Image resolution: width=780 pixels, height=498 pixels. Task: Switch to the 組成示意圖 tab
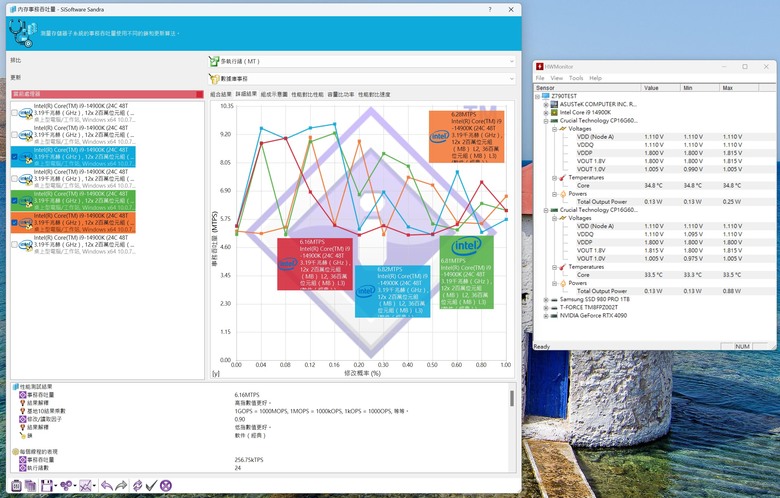(x=274, y=94)
